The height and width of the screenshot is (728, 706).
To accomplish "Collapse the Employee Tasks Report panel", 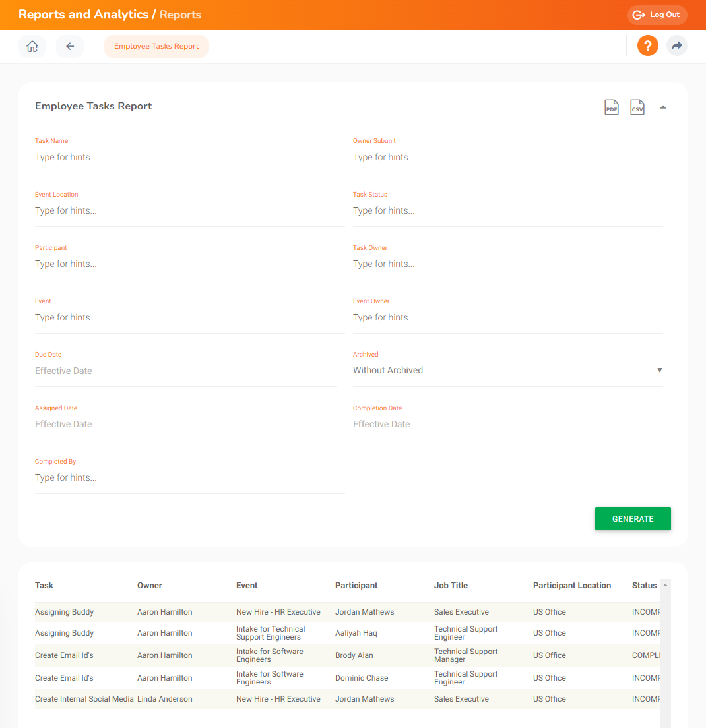I will 663,107.
